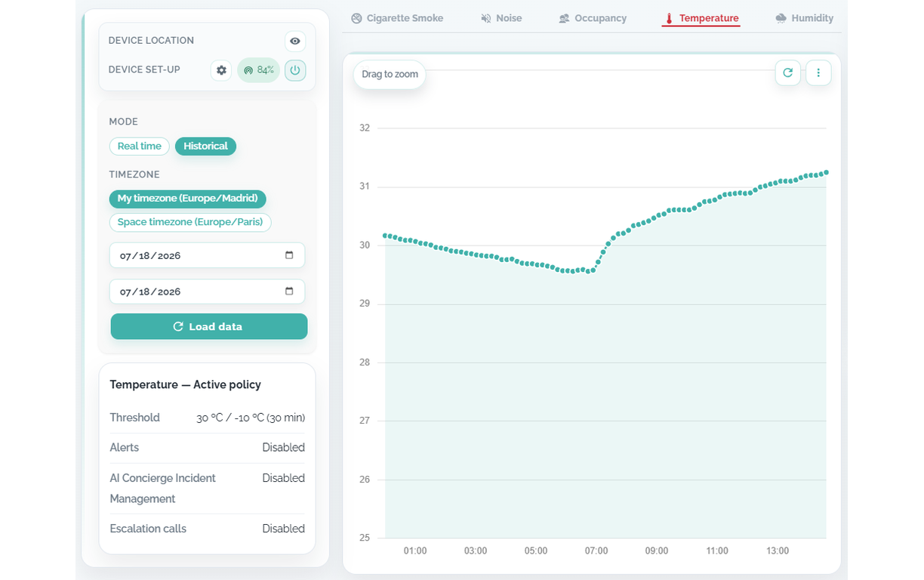This screenshot has width=924, height=580.
Task: Switch to the Humidity tab
Action: [x=805, y=18]
